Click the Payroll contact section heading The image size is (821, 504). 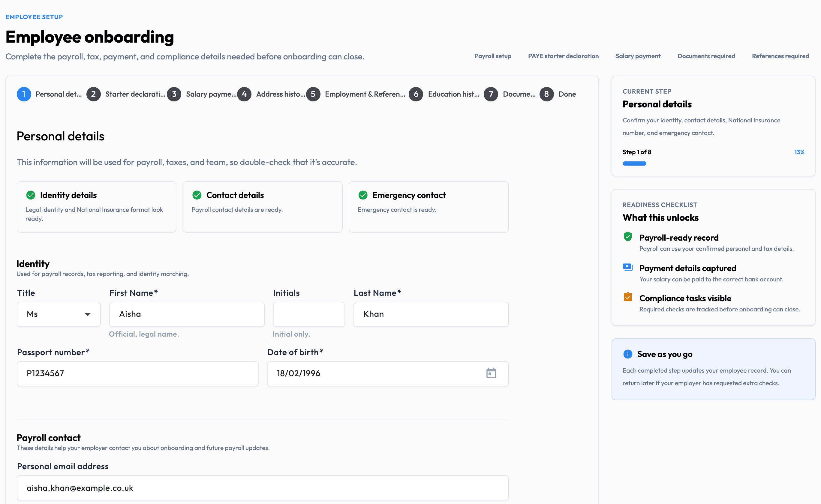click(49, 438)
